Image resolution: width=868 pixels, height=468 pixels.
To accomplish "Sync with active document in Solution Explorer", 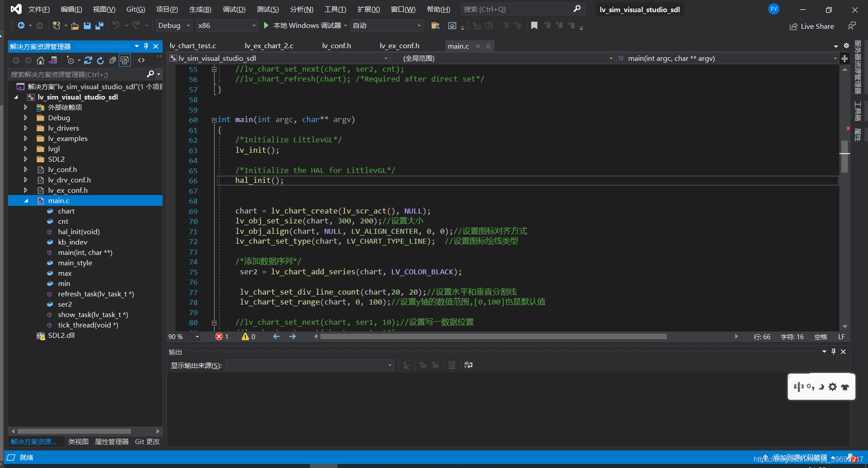I will pos(88,60).
